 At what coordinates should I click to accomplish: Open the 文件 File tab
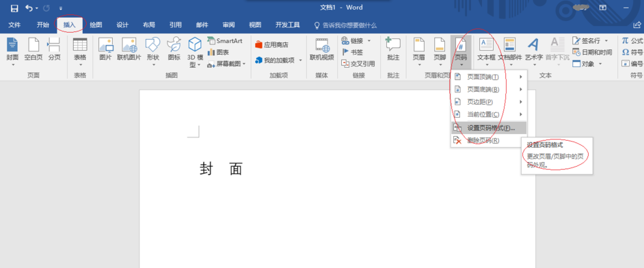[x=14, y=25]
